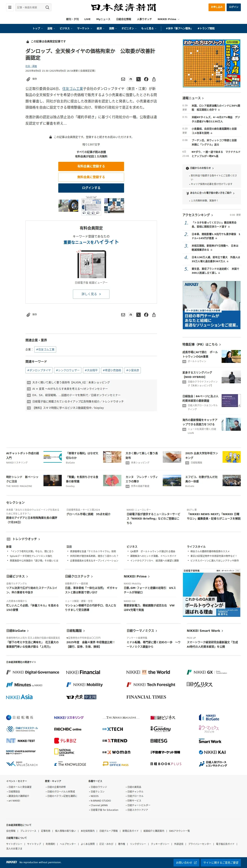Open 朝刊・夕刊 menu item

tap(72, 19)
